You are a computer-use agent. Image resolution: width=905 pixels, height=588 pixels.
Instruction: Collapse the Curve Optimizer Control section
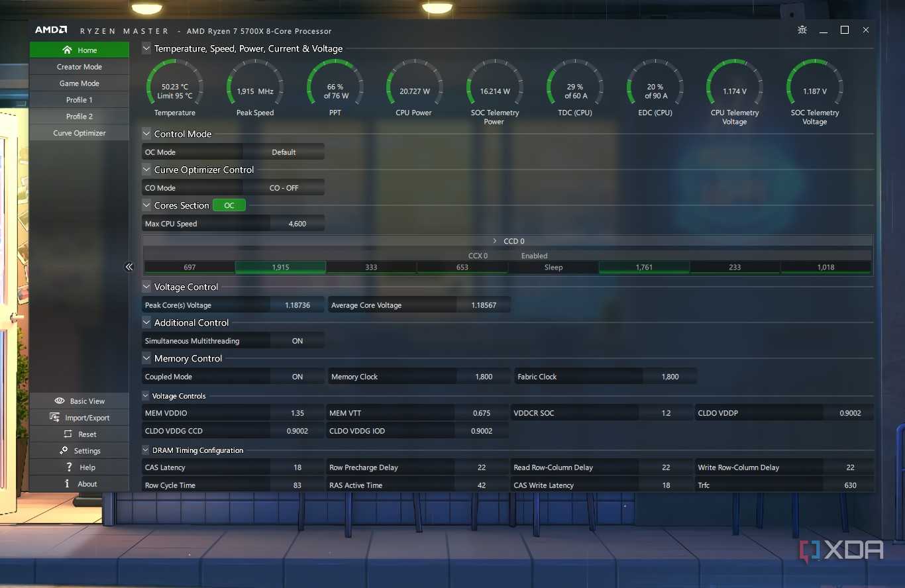pyautogui.click(x=146, y=170)
